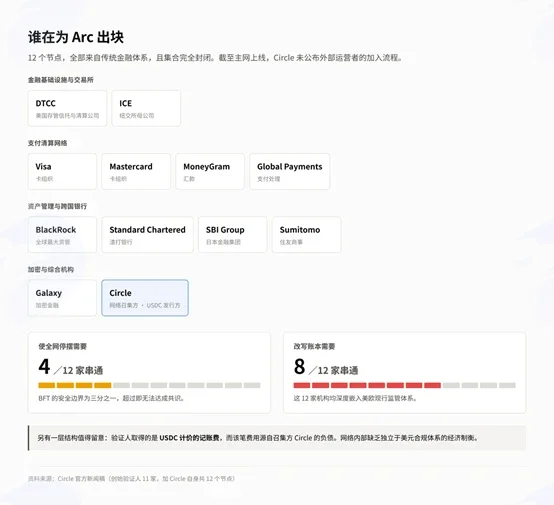This screenshot has width=554, height=505.
Task: Open the Visa card
Action: [62, 172]
